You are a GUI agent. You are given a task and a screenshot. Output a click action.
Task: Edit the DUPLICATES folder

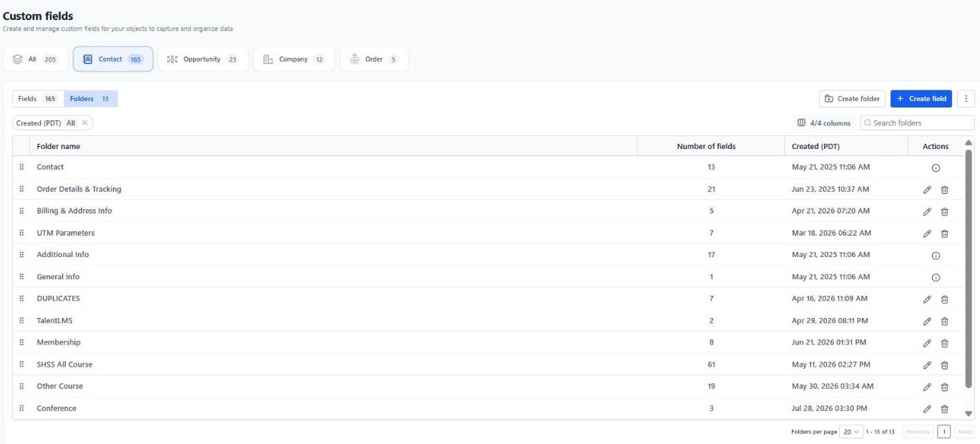coord(927,299)
